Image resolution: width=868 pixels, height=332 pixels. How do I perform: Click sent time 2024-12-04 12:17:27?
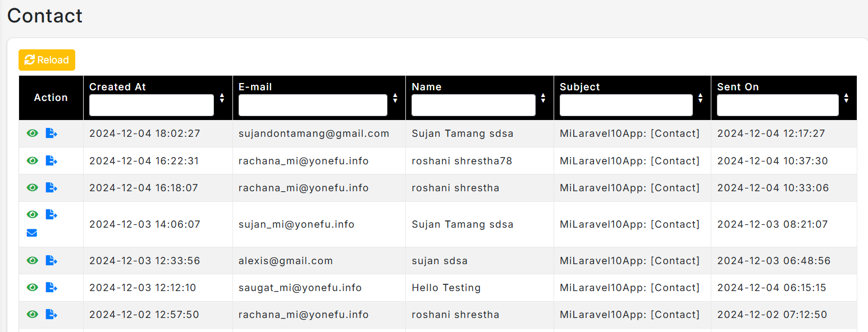771,133
